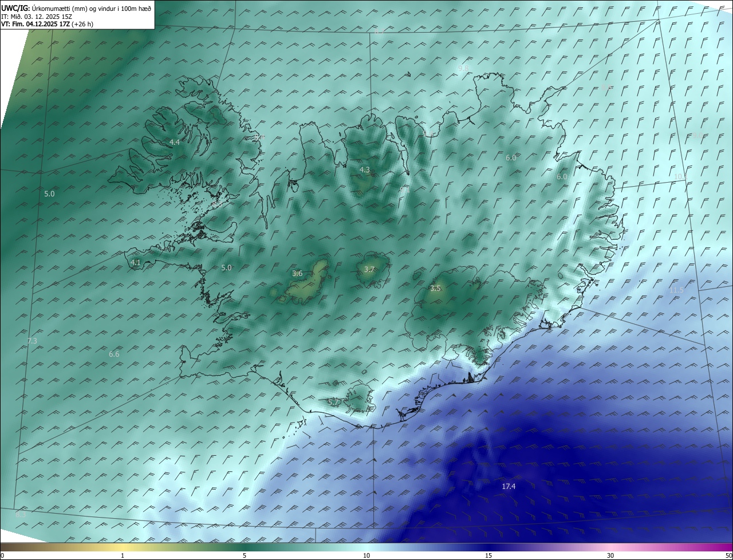
Task: Click the precipitation color scale bar
Action: click(366, 547)
